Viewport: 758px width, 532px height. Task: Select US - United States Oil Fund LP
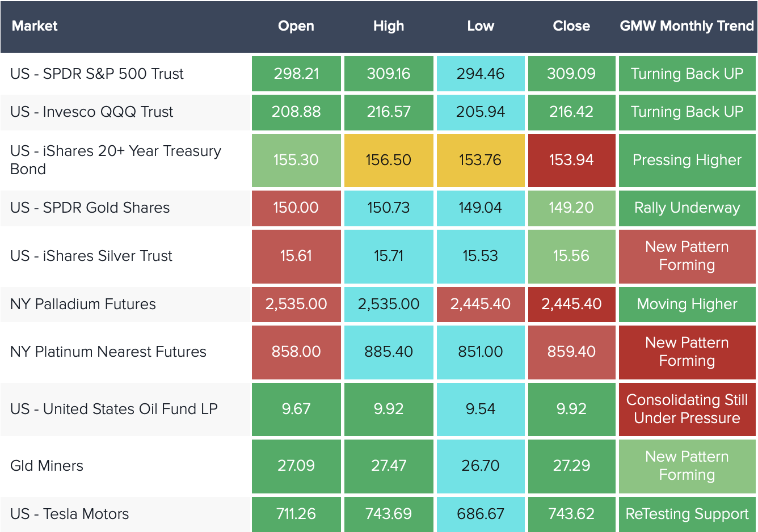click(x=114, y=409)
